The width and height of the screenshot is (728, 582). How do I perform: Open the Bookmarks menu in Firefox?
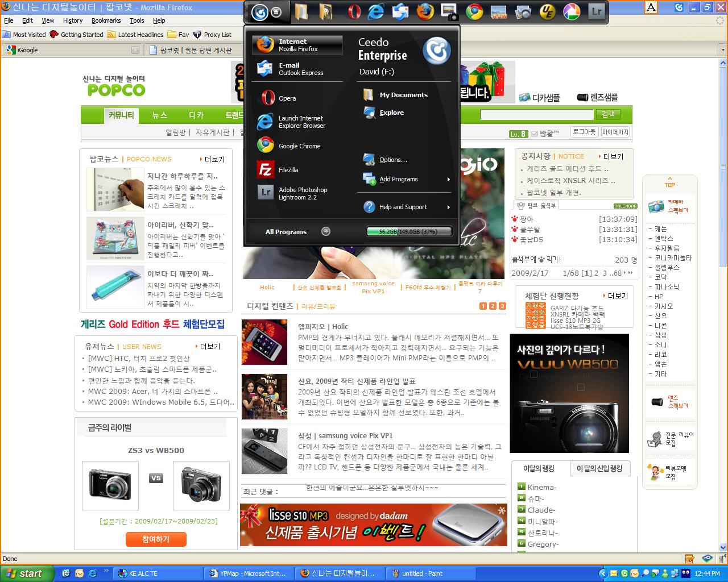106,20
